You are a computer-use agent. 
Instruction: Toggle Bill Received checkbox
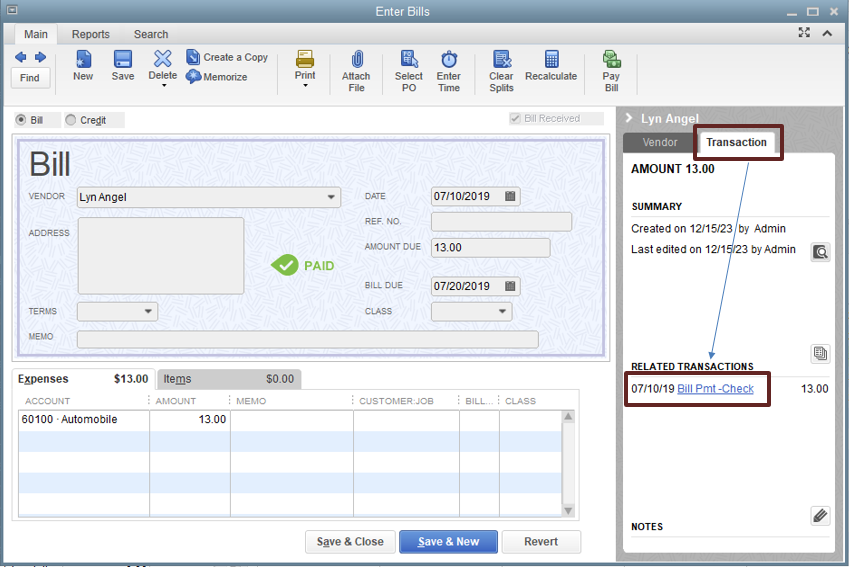click(x=515, y=119)
